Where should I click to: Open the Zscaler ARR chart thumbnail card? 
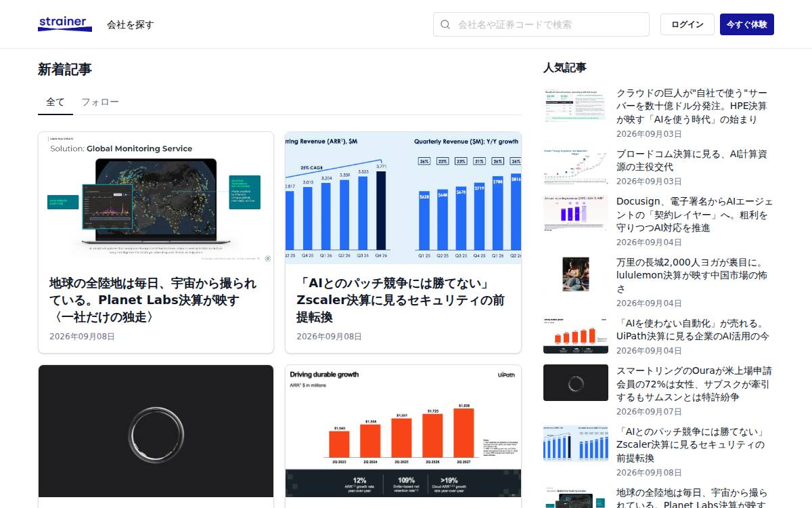403,198
